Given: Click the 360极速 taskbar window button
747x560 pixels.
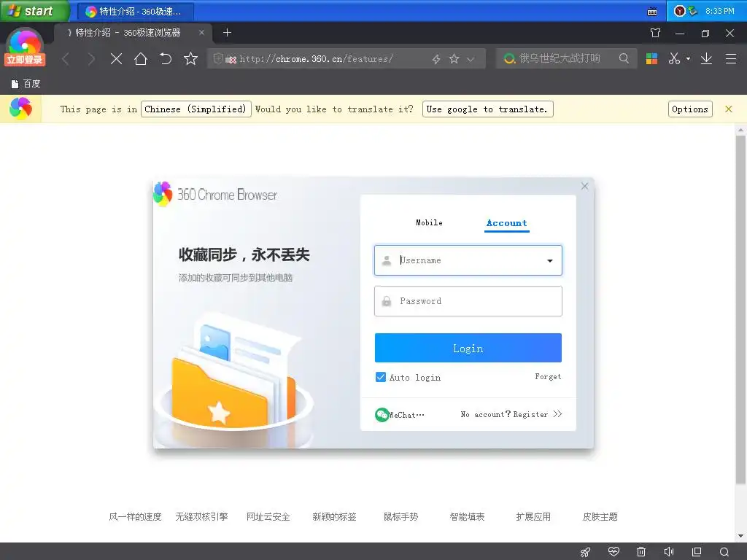Looking at the screenshot, I should point(136,12).
